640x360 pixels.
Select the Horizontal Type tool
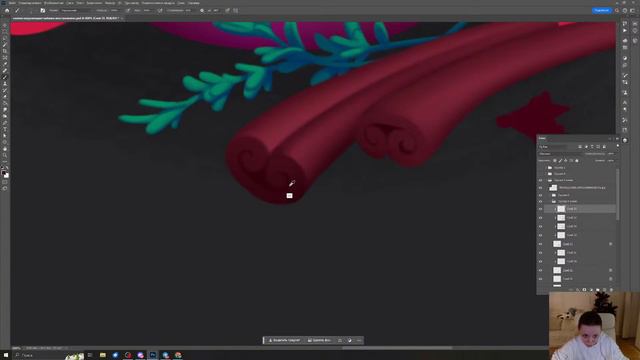point(5,129)
